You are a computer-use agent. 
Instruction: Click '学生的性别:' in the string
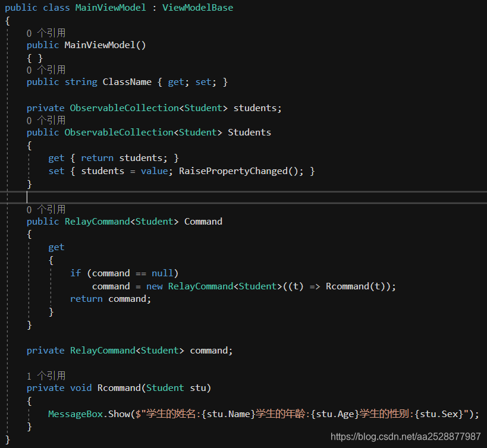pyautogui.click(x=387, y=414)
